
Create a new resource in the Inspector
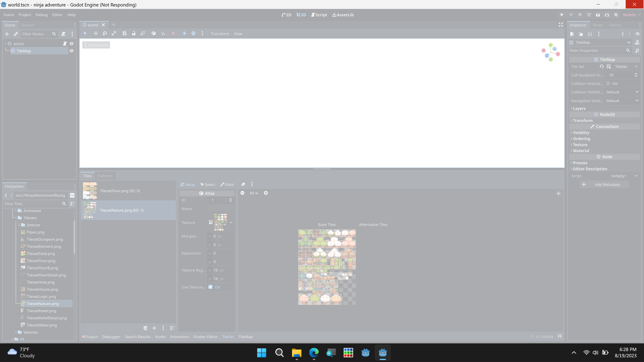(x=572, y=34)
